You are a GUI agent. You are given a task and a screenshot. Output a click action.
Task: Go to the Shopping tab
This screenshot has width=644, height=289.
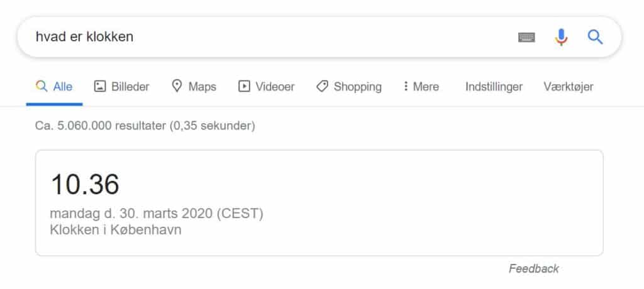[348, 87]
